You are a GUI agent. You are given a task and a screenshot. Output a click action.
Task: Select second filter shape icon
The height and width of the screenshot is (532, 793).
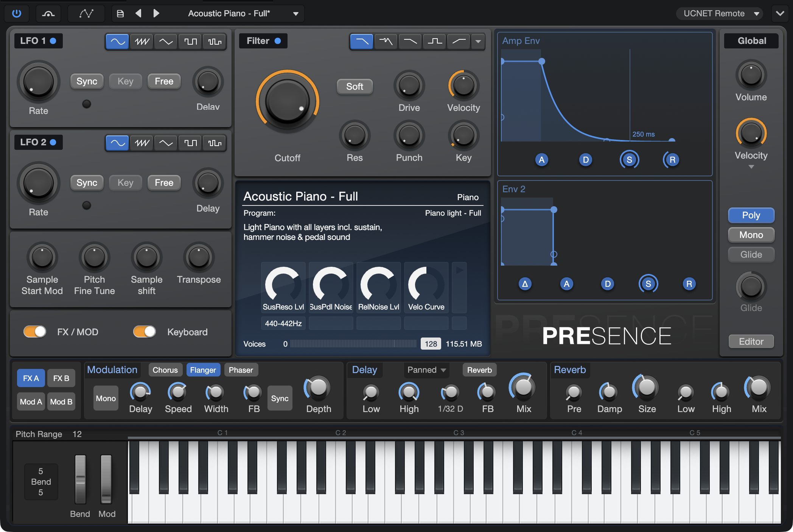click(386, 42)
